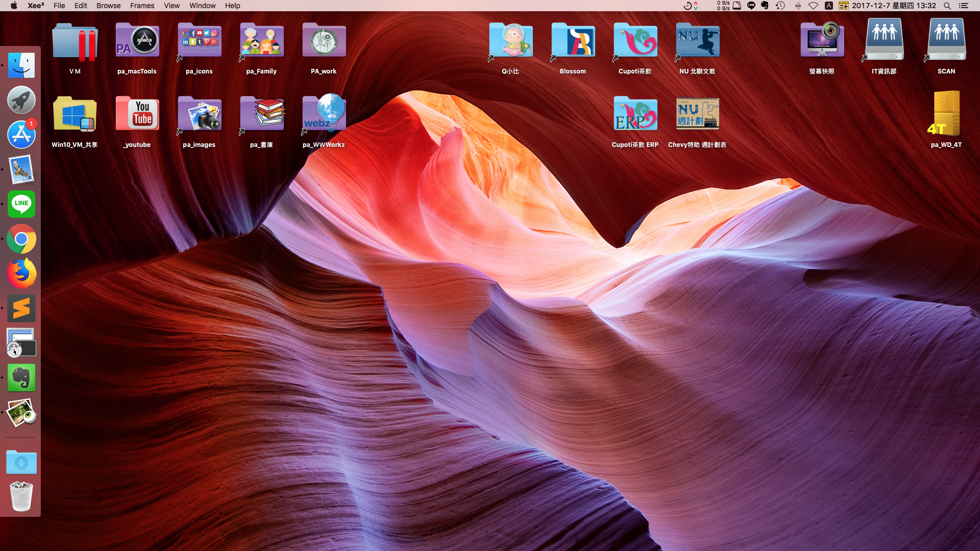The width and height of the screenshot is (980, 551).
Task: Open the Trash in the dock
Action: 21,496
